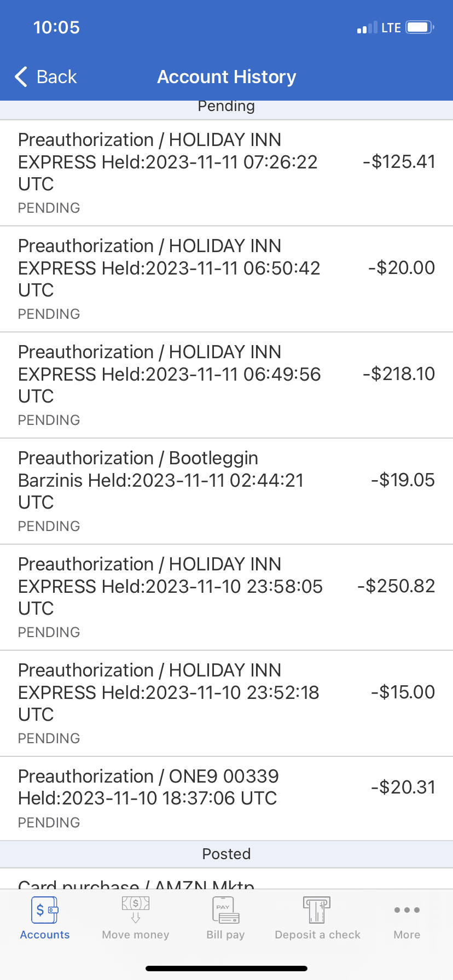The height and width of the screenshot is (980, 453).
Task: Open the -$20.00 Holiday Inn Express transaction
Action: click(226, 279)
